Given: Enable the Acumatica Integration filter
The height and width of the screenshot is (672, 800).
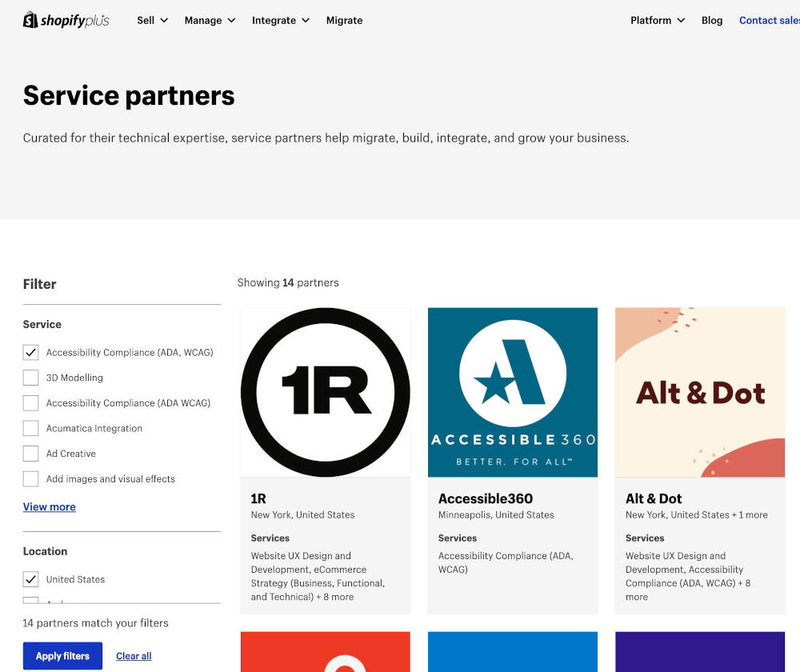Looking at the screenshot, I should [x=30, y=428].
